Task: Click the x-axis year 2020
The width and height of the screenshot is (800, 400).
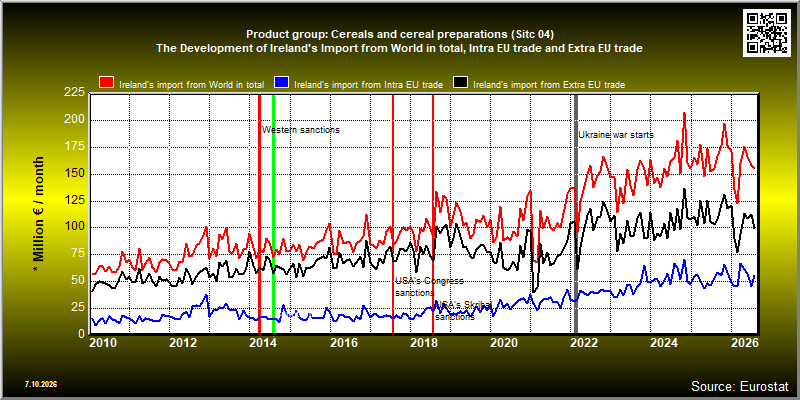Action: coord(503,342)
